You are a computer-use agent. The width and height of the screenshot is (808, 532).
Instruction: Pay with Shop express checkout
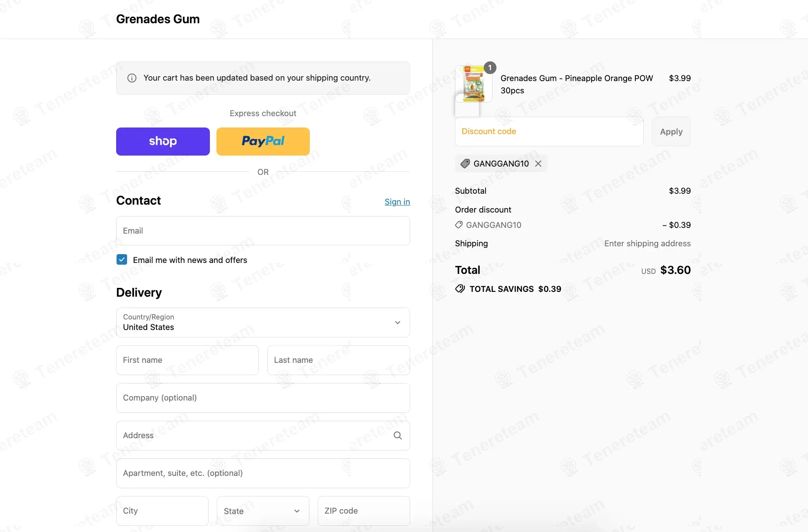pos(163,142)
